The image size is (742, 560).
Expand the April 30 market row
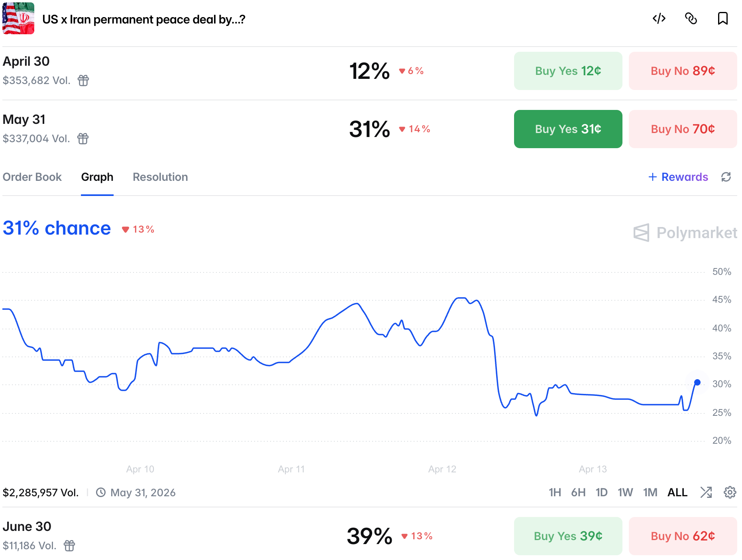255,71
